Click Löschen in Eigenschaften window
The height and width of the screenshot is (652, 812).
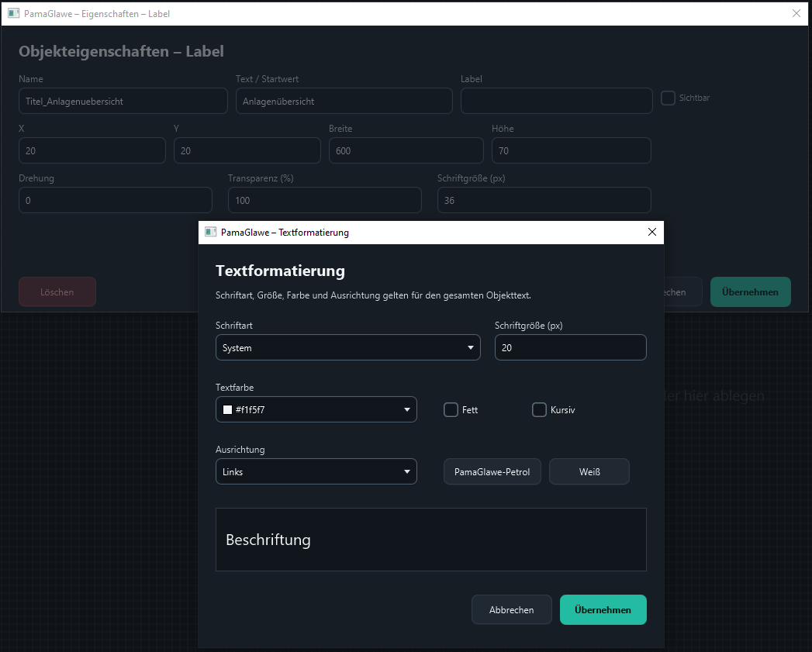click(57, 292)
